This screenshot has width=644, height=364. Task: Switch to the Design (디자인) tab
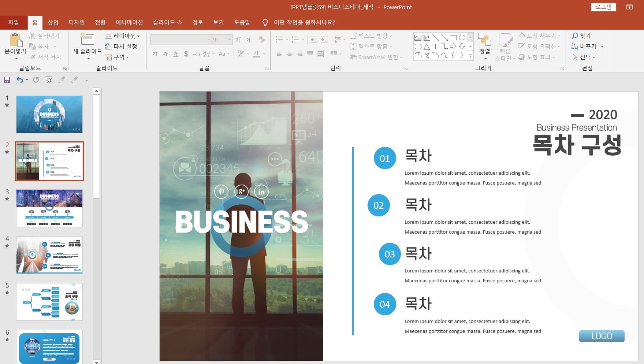[x=77, y=22]
